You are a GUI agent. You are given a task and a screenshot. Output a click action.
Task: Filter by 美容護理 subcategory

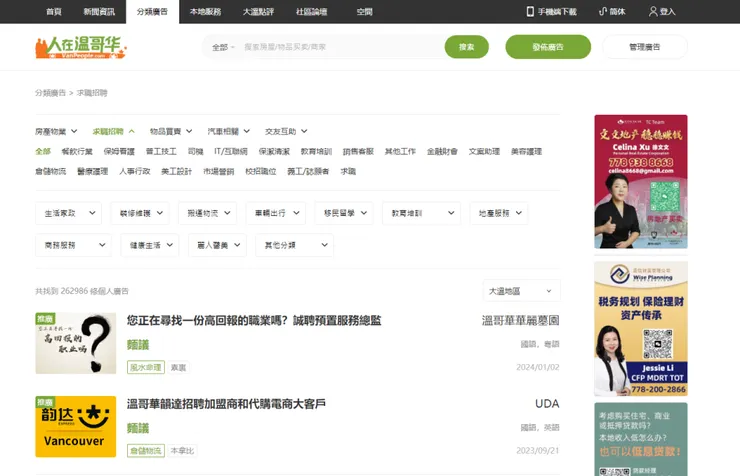(x=526, y=151)
